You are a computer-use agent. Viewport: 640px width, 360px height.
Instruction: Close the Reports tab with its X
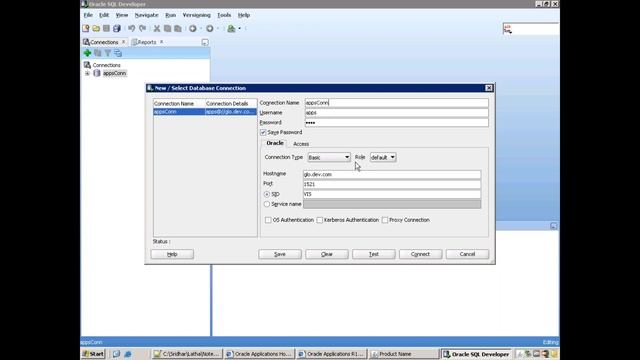[x=162, y=42]
